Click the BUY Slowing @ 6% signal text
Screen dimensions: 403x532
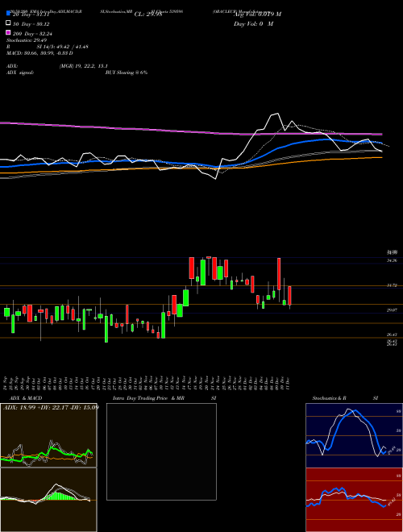pos(127,73)
